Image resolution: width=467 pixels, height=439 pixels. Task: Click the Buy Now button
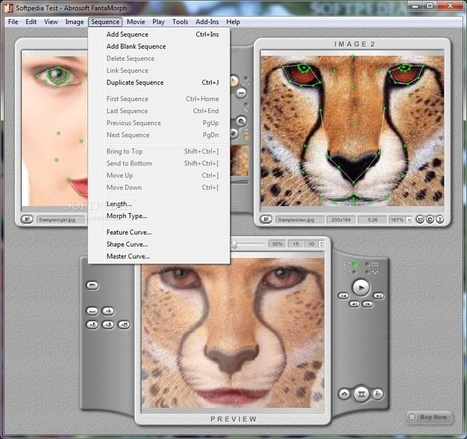(x=429, y=417)
